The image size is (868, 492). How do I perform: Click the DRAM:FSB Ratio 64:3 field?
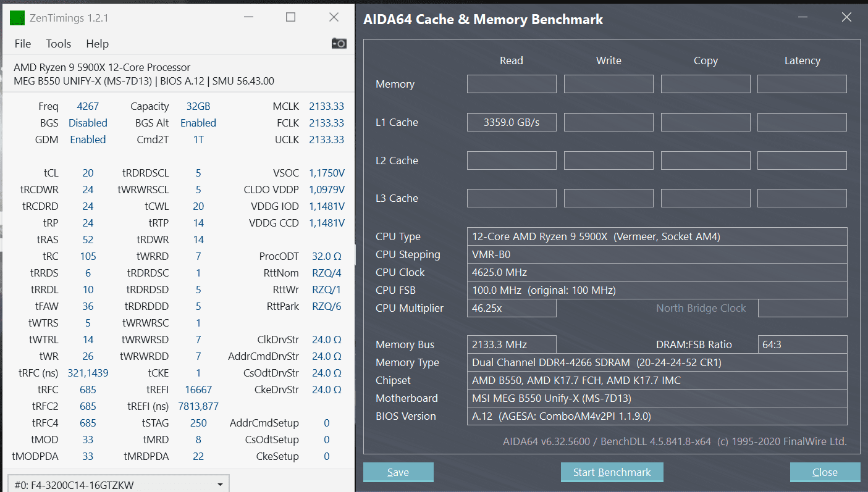[802, 344]
